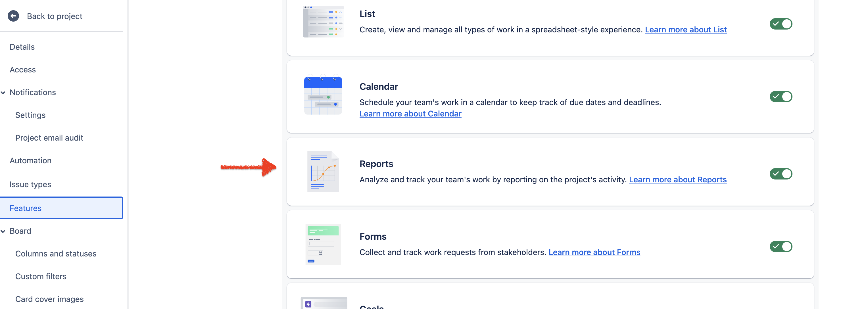Collapse the Notifications section chevron
This screenshot has height=309, width=868.
pos(3,93)
